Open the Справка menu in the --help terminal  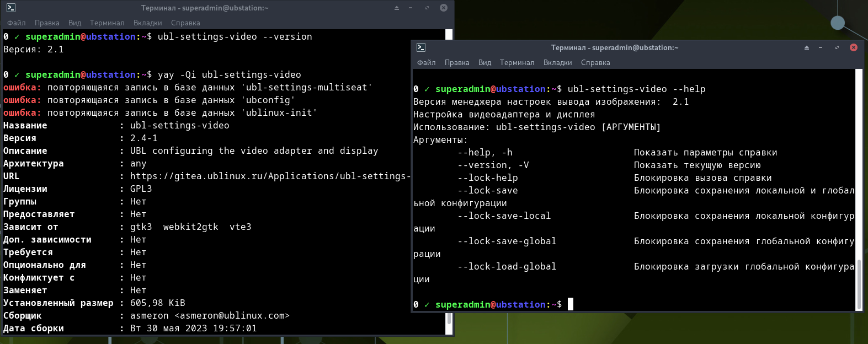tap(595, 62)
